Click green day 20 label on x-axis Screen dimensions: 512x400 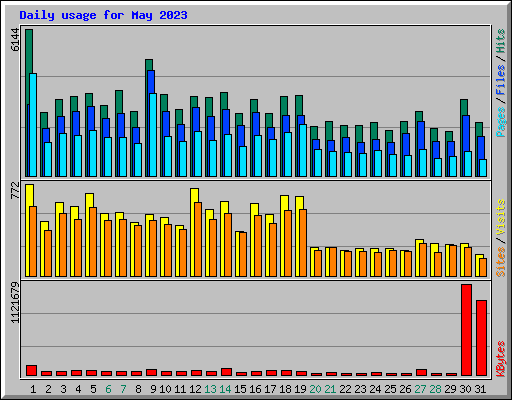point(315,389)
